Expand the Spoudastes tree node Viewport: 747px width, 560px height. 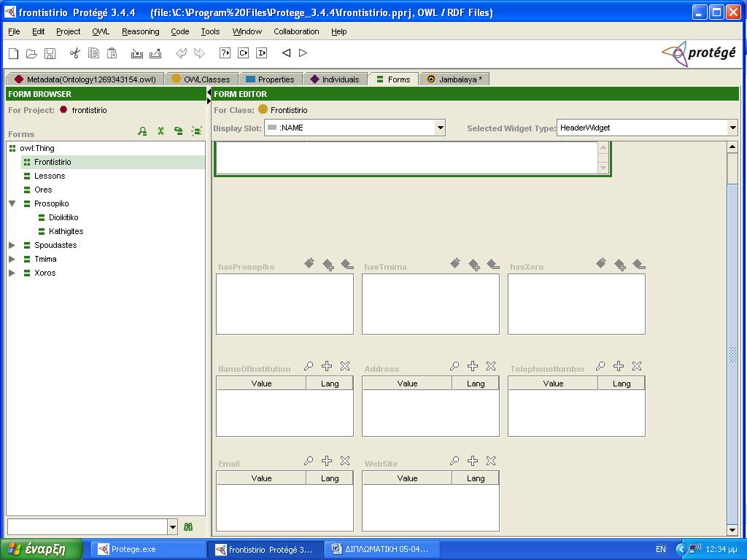point(12,245)
